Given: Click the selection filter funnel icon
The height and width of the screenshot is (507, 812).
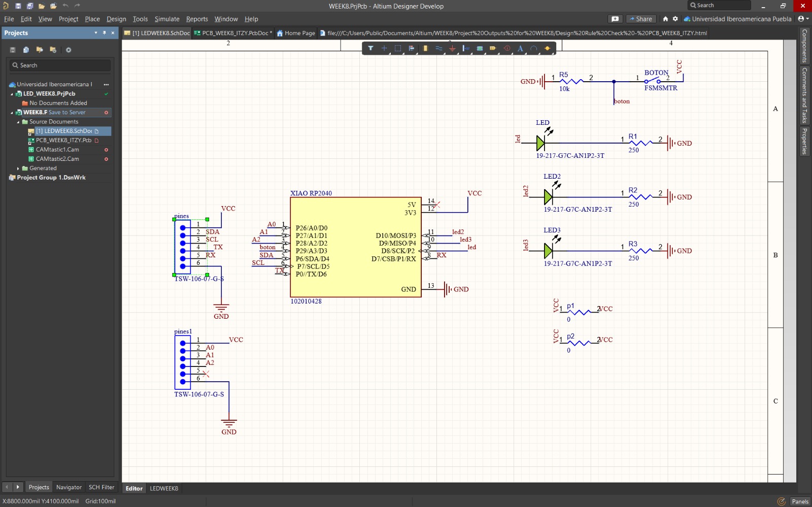Looking at the screenshot, I should coord(370,48).
